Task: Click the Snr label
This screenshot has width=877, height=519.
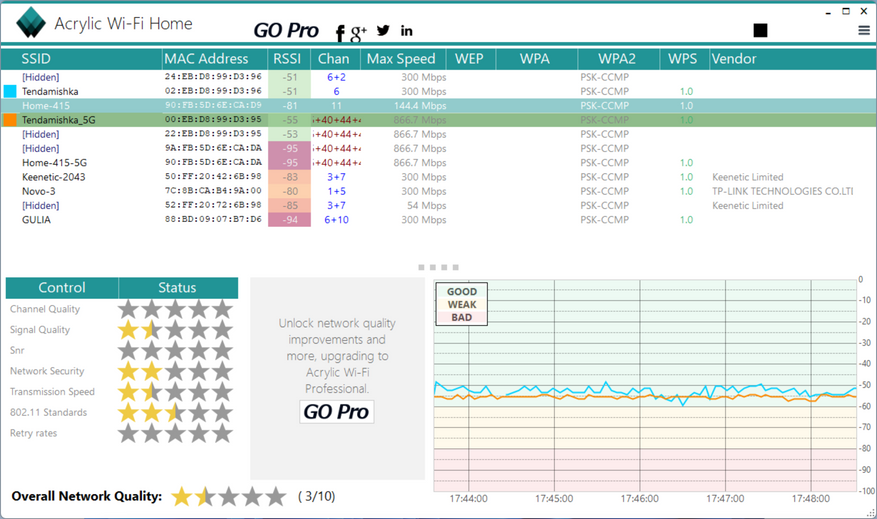Action: (17, 350)
